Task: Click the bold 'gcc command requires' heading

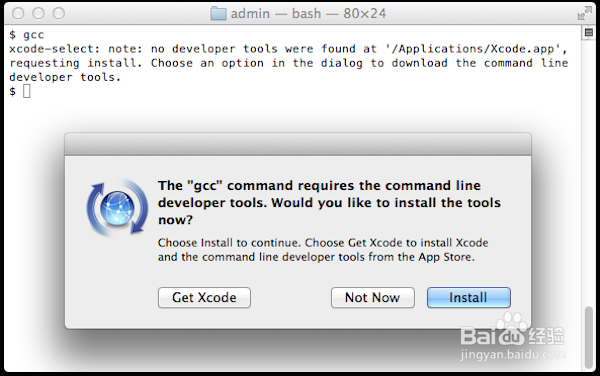Action: tap(329, 202)
